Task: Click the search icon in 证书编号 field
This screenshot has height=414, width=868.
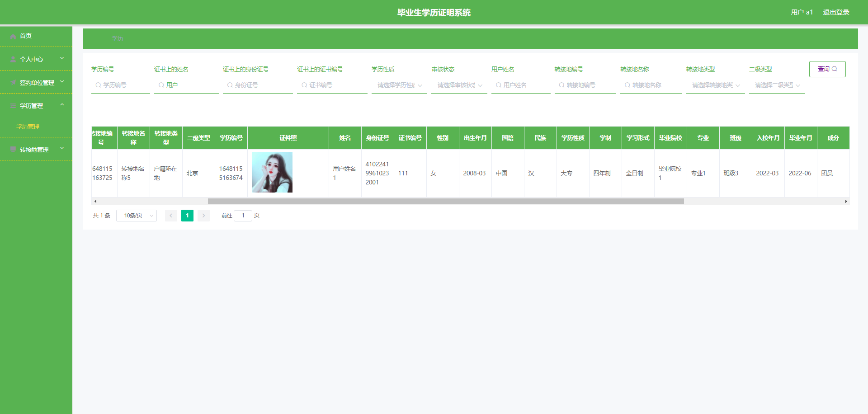Action: point(304,85)
